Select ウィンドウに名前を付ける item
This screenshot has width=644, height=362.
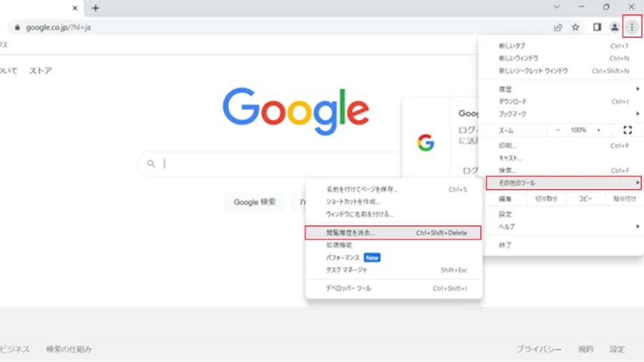click(394, 214)
